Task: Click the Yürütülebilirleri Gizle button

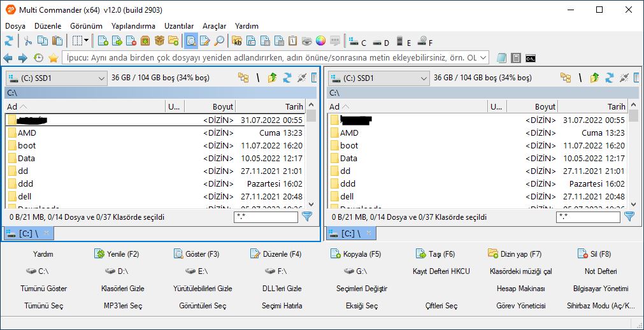Action: (x=203, y=289)
